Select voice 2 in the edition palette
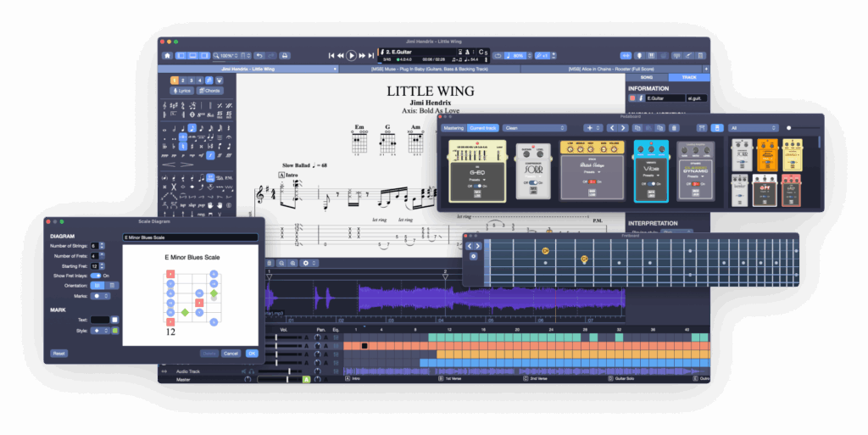868x435 pixels. [183, 81]
